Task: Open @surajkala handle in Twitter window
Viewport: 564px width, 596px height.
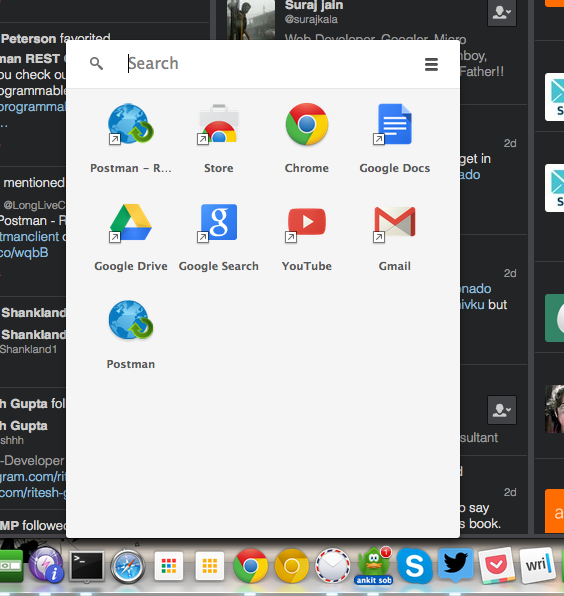Action: (311, 19)
